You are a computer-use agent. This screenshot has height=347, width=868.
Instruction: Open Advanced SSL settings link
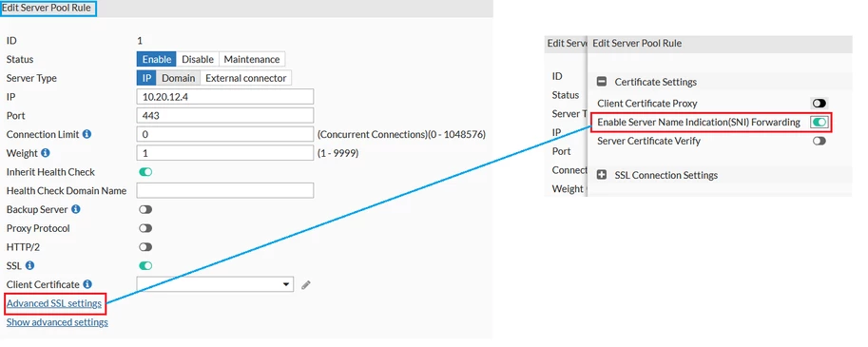coord(54,303)
